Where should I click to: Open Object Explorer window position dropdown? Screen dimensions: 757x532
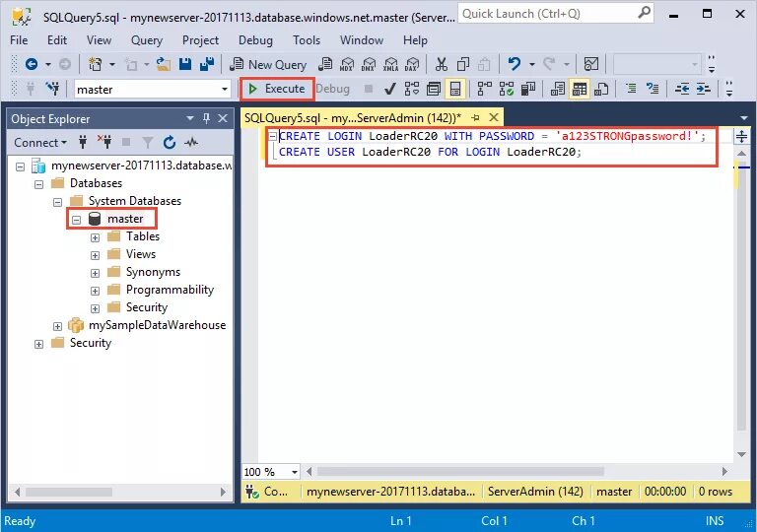point(189,118)
